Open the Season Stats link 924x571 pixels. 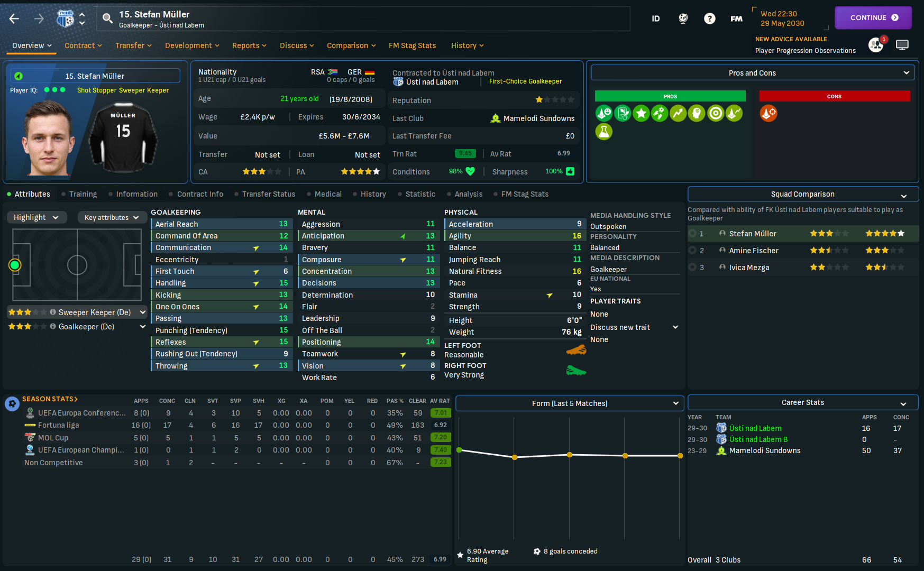pyautogui.click(x=50, y=399)
